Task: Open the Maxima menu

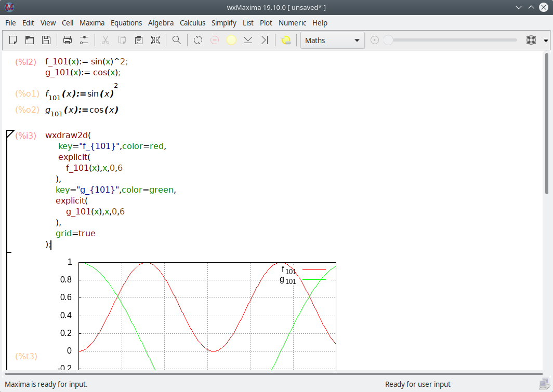Action: (x=92, y=23)
